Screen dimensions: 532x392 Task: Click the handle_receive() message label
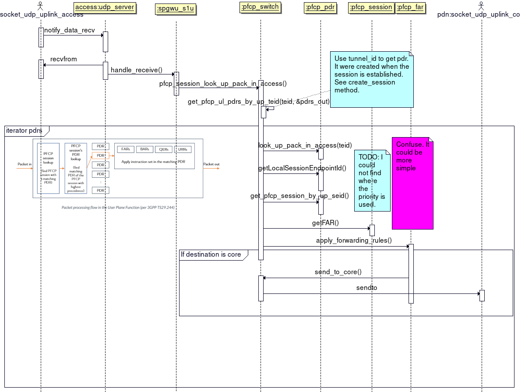click(x=136, y=70)
